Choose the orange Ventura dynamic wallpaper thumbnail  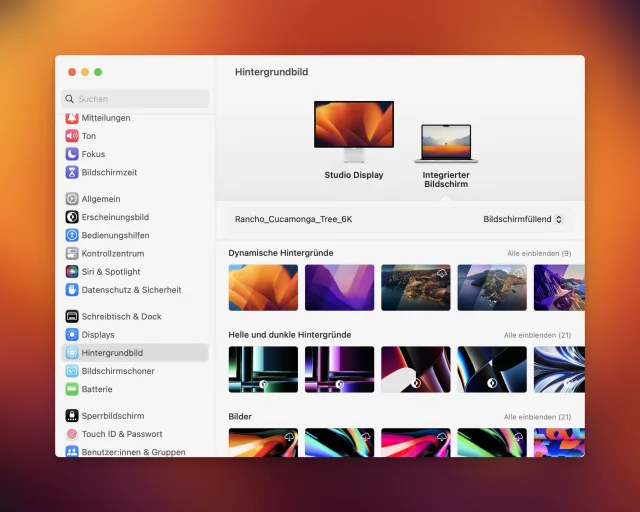click(263, 288)
